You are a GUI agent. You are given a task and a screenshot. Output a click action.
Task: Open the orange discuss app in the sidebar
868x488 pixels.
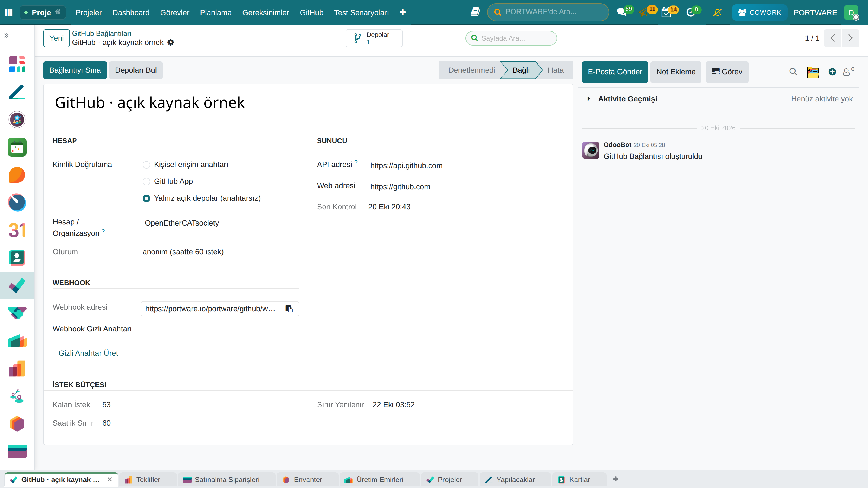17,175
